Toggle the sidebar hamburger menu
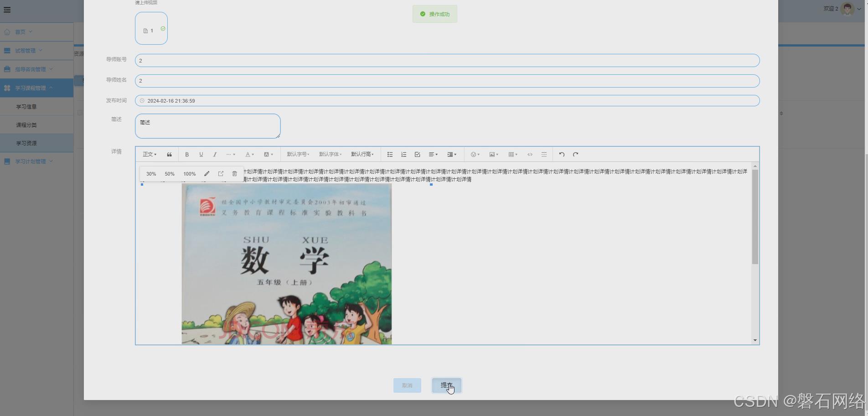 [x=7, y=10]
